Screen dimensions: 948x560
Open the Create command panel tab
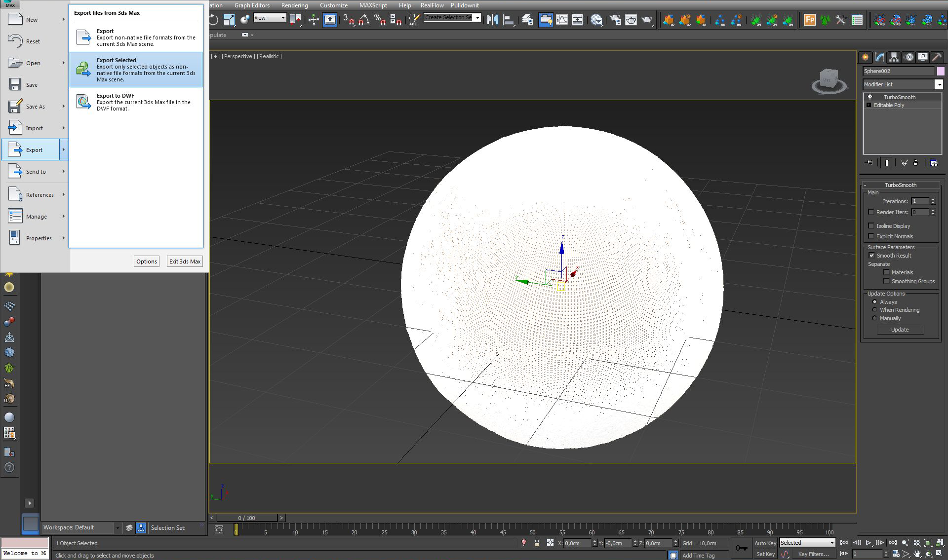tap(866, 57)
